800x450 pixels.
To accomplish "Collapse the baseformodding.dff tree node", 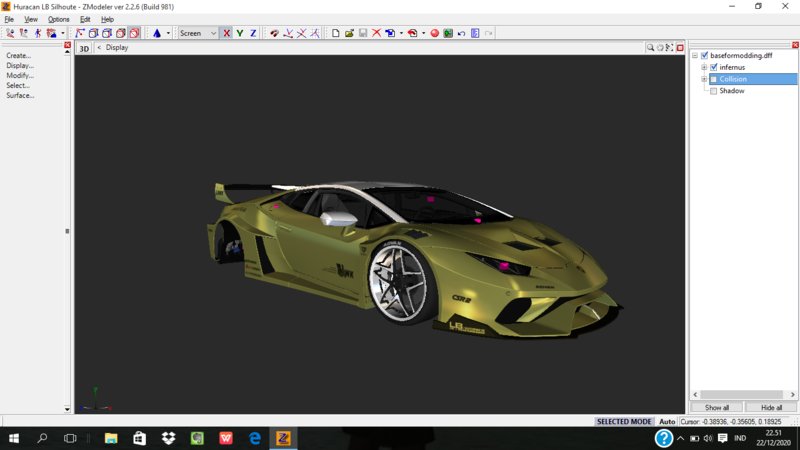I will pos(695,55).
